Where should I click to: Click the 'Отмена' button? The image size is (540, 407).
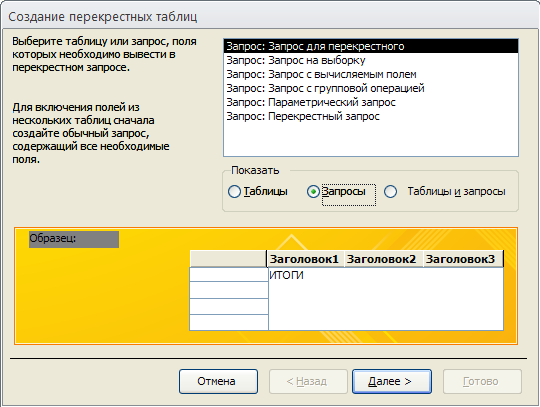[218, 381]
